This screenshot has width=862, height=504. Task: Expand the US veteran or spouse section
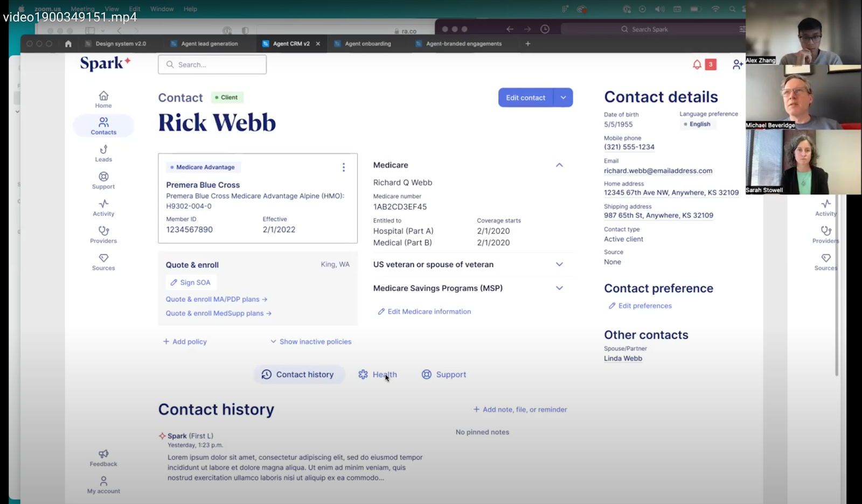tap(559, 264)
